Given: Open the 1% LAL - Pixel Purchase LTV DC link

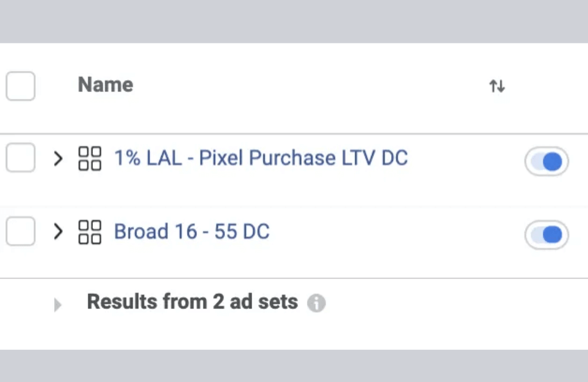Looking at the screenshot, I should [260, 158].
